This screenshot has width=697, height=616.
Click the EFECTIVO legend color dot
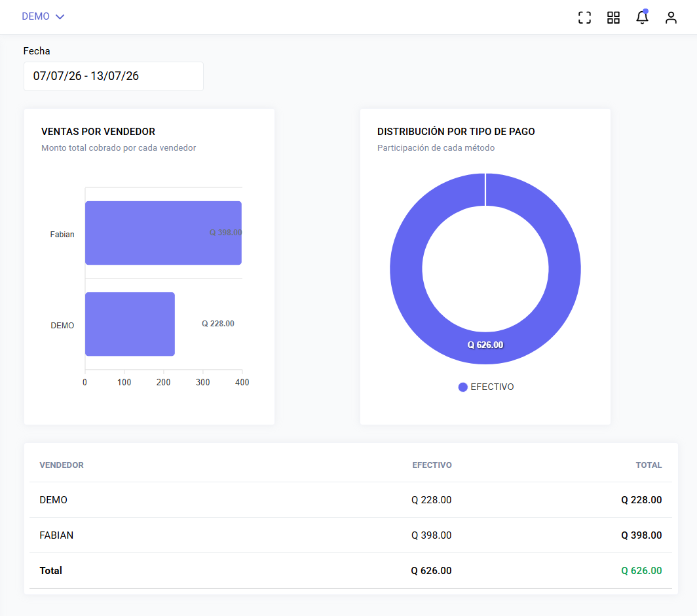(462, 387)
